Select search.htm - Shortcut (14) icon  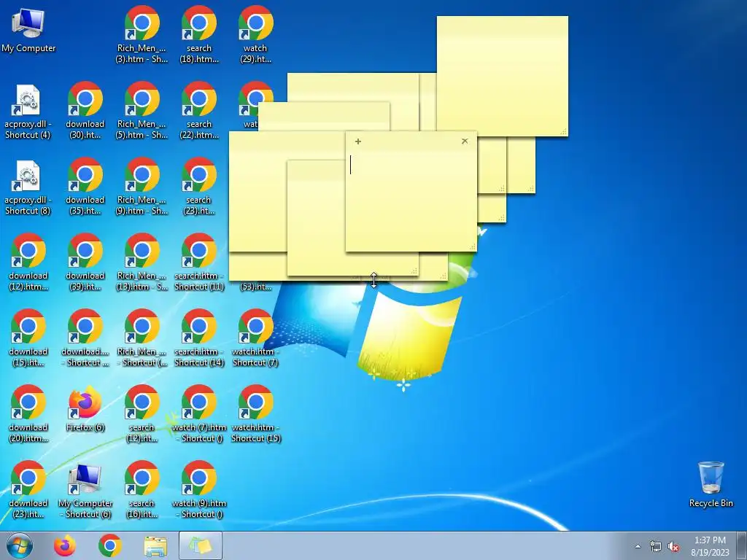coord(199,338)
